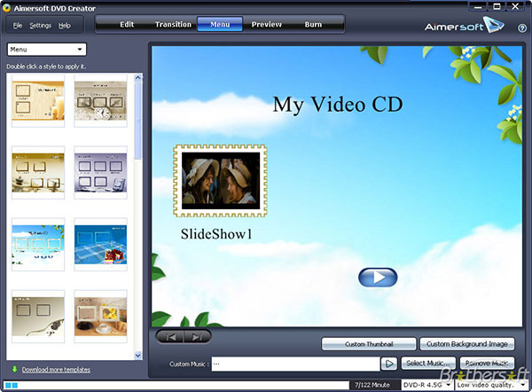
Task: Switch to the Transition tab
Action: [x=173, y=25]
